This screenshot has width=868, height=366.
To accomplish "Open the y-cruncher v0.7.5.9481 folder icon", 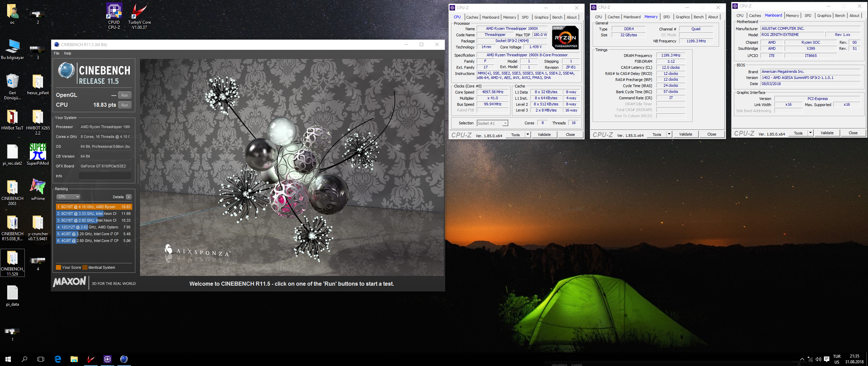I will click(38, 228).
